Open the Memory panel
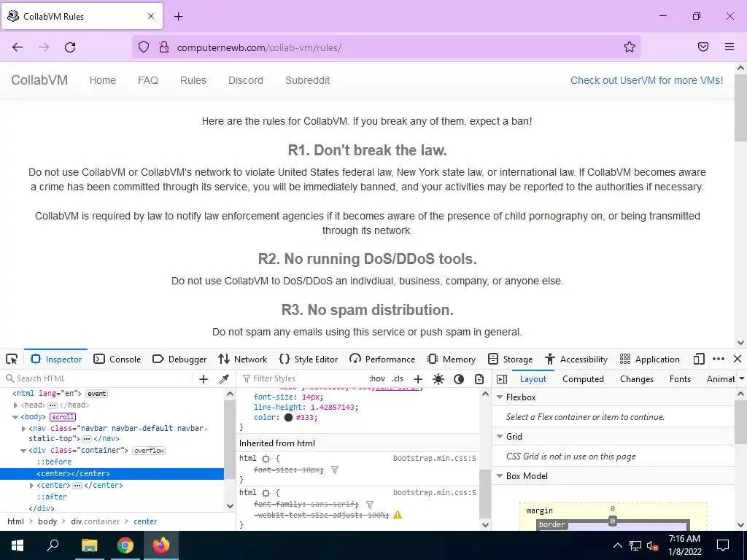The width and height of the screenshot is (747, 560). [452, 359]
